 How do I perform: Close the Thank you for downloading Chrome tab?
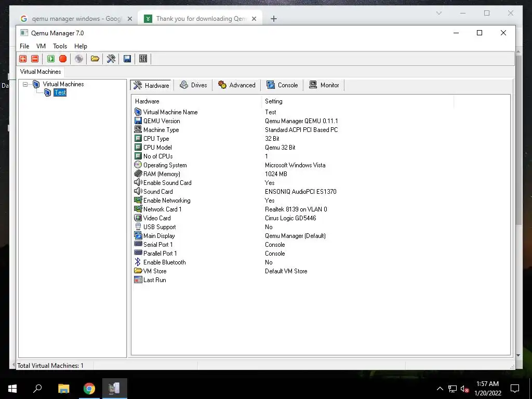(254, 19)
